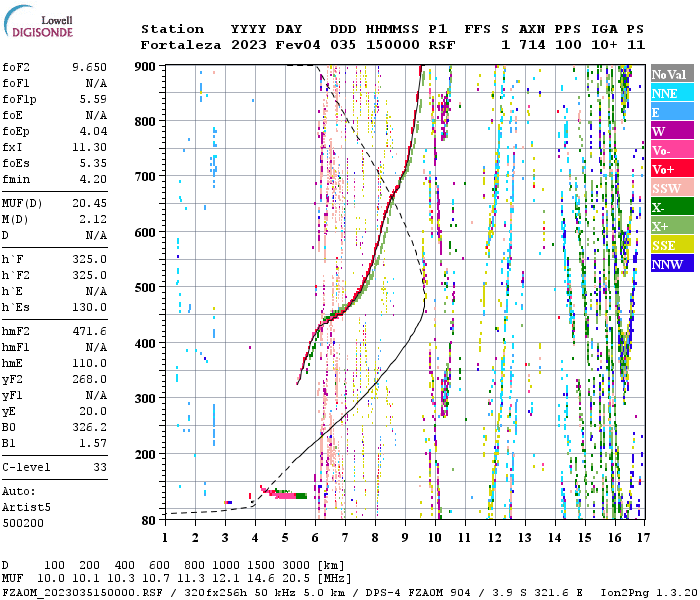Select the Vo- pink legend swatch
Image resolution: width=700 pixels, height=600 pixels.
[672, 150]
